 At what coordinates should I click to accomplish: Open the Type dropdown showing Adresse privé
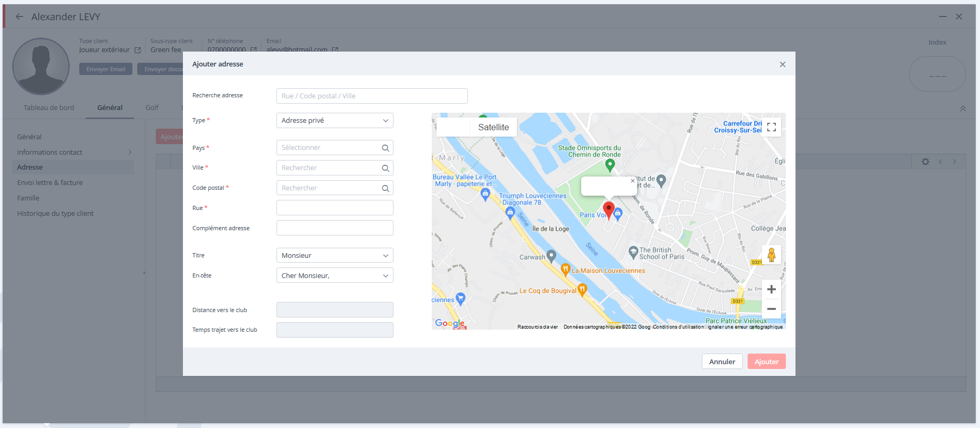click(x=334, y=120)
